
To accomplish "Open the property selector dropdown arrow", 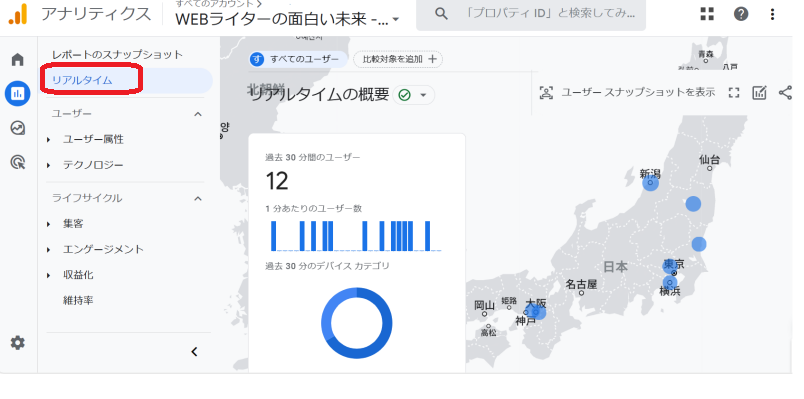I will (x=395, y=19).
